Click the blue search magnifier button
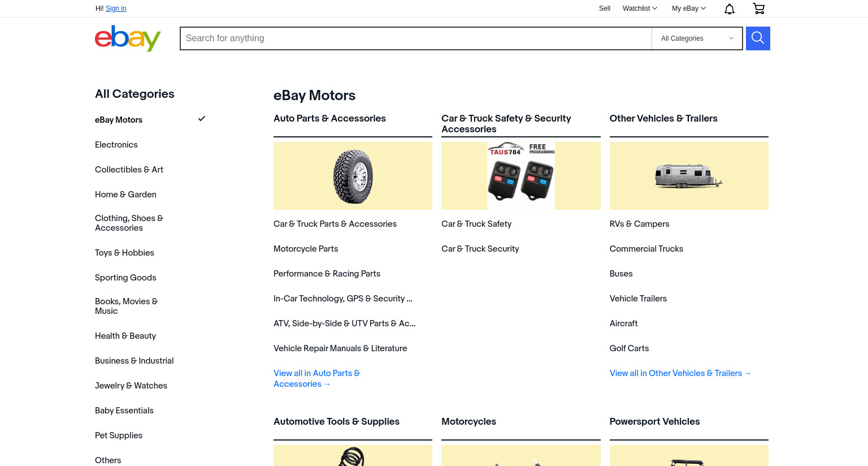The image size is (868, 466). pyautogui.click(x=758, y=38)
